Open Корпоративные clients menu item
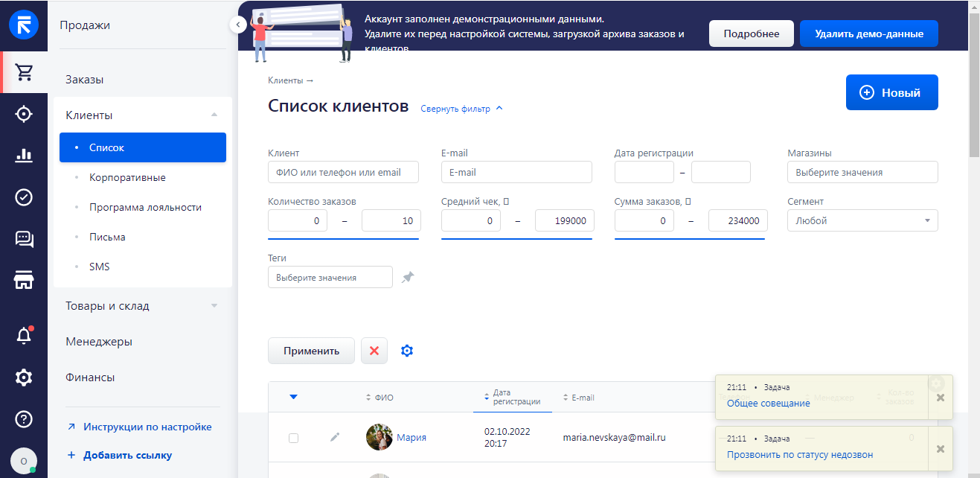The width and height of the screenshot is (980, 478). [x=127, y=178]
